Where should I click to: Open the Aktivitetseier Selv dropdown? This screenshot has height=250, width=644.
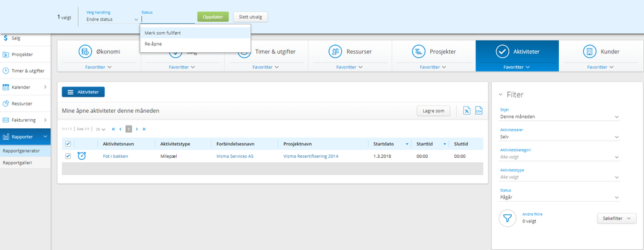559,137
